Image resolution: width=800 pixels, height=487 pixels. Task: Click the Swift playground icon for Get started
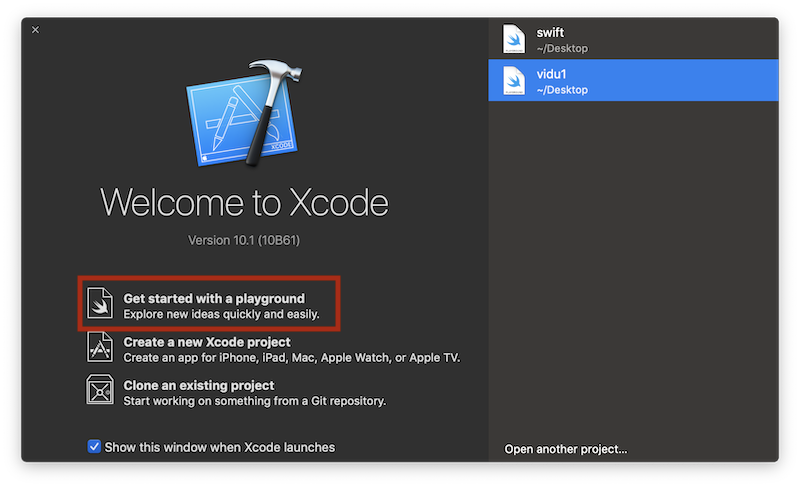[x=99, y=303]
